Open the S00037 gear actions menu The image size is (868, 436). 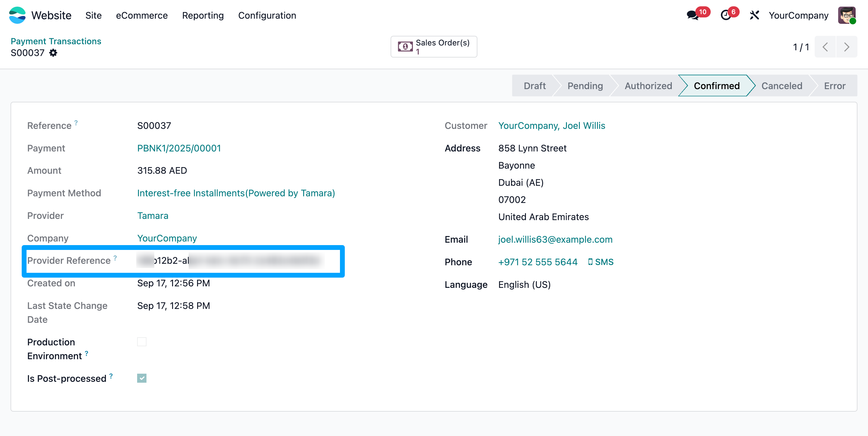pos(53,53)
